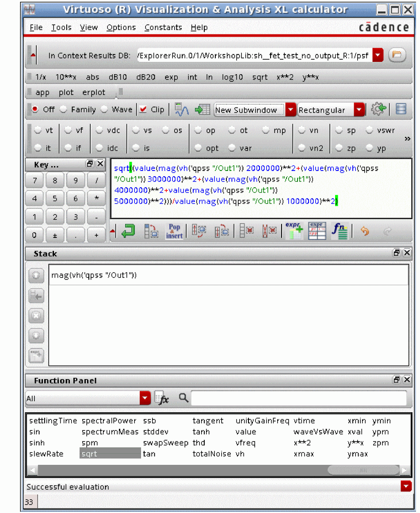
Task: Open the In Context Results DB dropdown arrow
Action: [378, 55]
